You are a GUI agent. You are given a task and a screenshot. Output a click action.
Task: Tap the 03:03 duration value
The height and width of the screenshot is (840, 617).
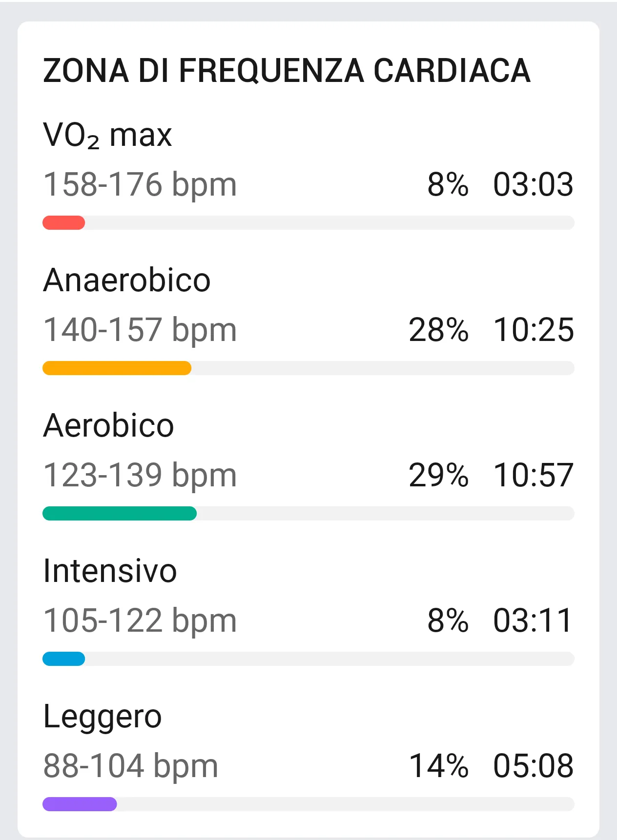coord(533,185)
